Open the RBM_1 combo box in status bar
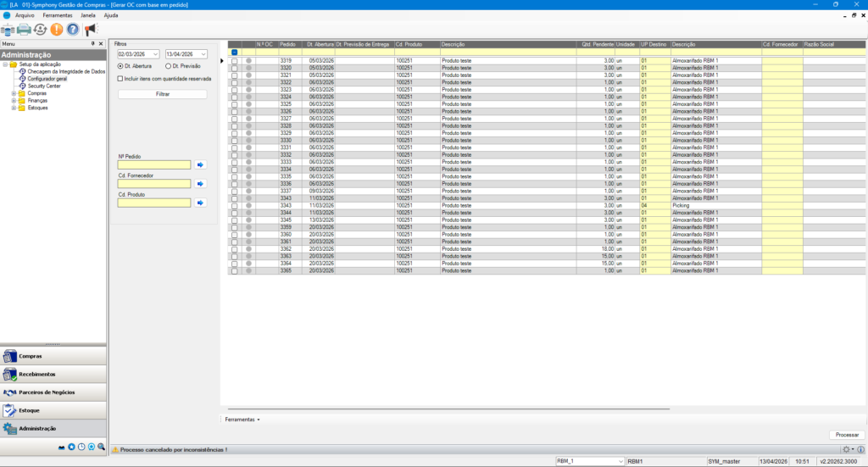This screenshot has height=467, width=868. (x=620, y=460)
